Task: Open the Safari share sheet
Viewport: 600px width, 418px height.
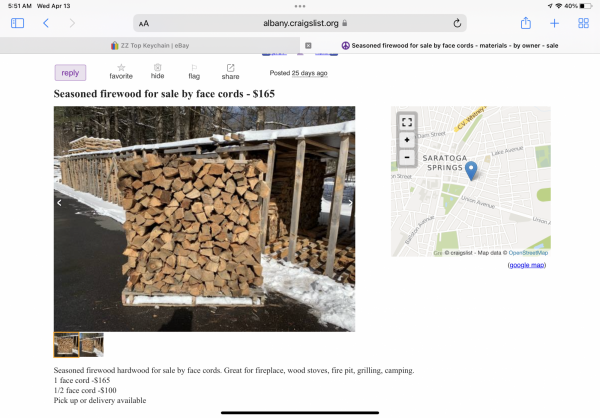Action: pyautogui.click(x=526, y=23)
